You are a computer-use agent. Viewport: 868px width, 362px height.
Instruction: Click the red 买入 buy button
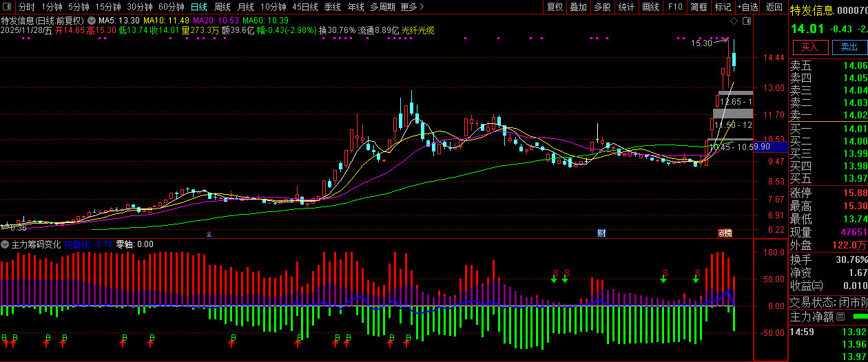coord(810,47)
